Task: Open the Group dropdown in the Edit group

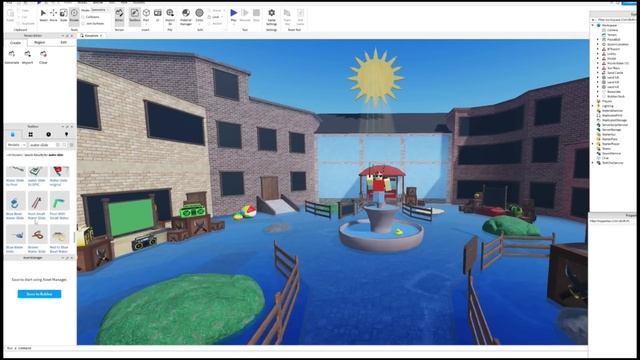Action: tap(216, 11)
